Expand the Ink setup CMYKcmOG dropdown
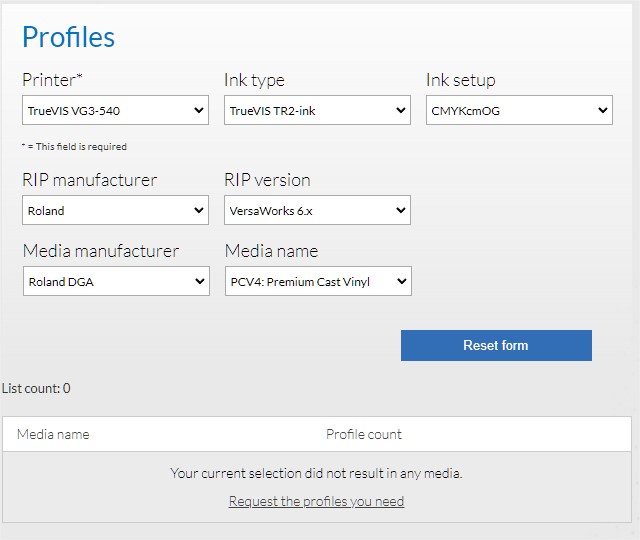640x540 pixels. pyautogui.click(x=519, y=110)
